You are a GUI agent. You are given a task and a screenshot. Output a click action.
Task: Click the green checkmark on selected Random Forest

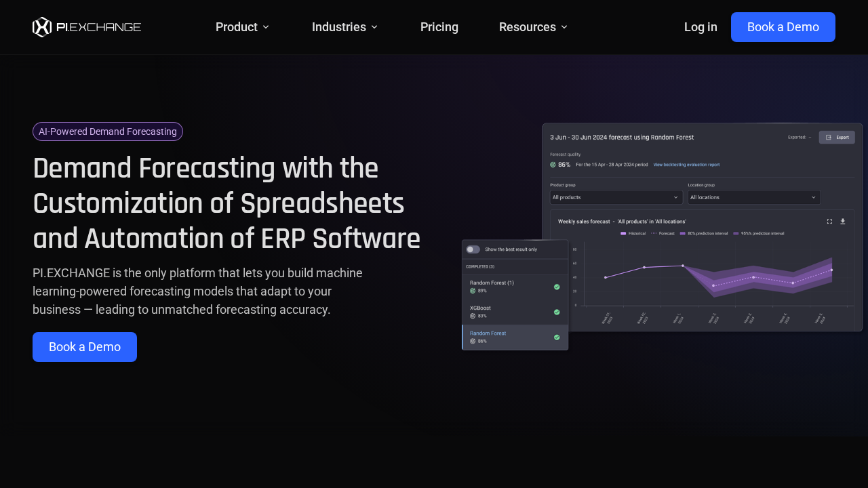pos(557,338)
